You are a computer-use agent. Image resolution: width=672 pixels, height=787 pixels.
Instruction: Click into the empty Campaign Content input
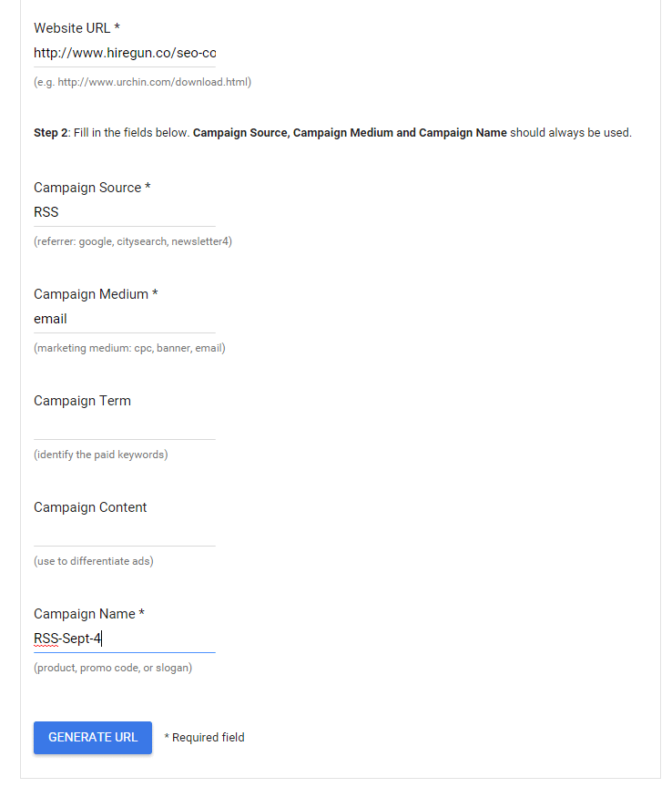pyautogui.click(x=125, y=533)
